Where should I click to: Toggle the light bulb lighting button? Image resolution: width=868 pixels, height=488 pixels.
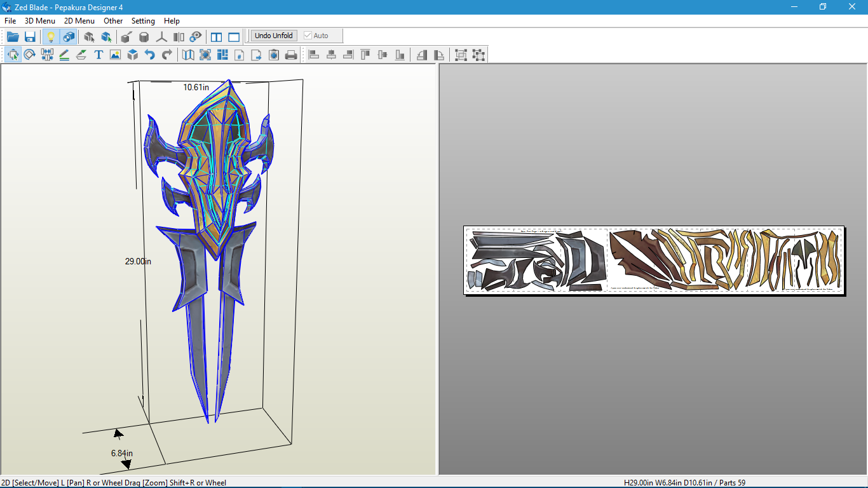pyautogui.click(x=51, y=37)
